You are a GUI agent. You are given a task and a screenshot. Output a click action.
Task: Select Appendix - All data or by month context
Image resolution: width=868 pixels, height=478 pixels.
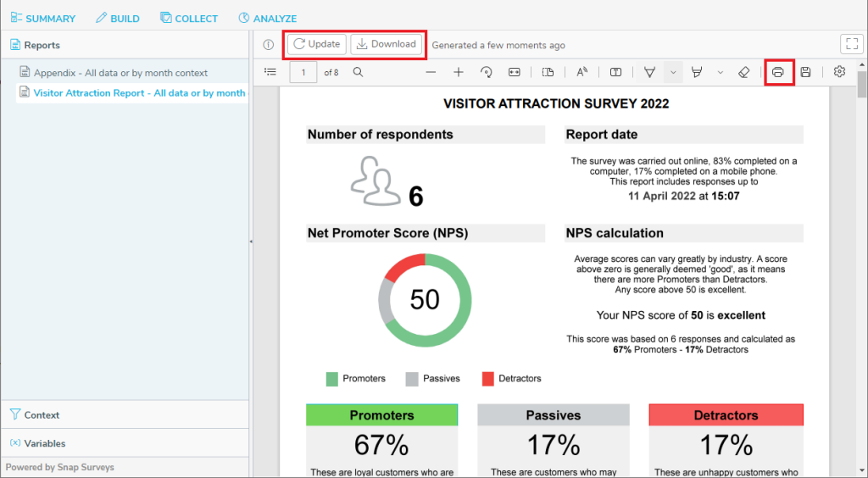click(x=120, y=73)
